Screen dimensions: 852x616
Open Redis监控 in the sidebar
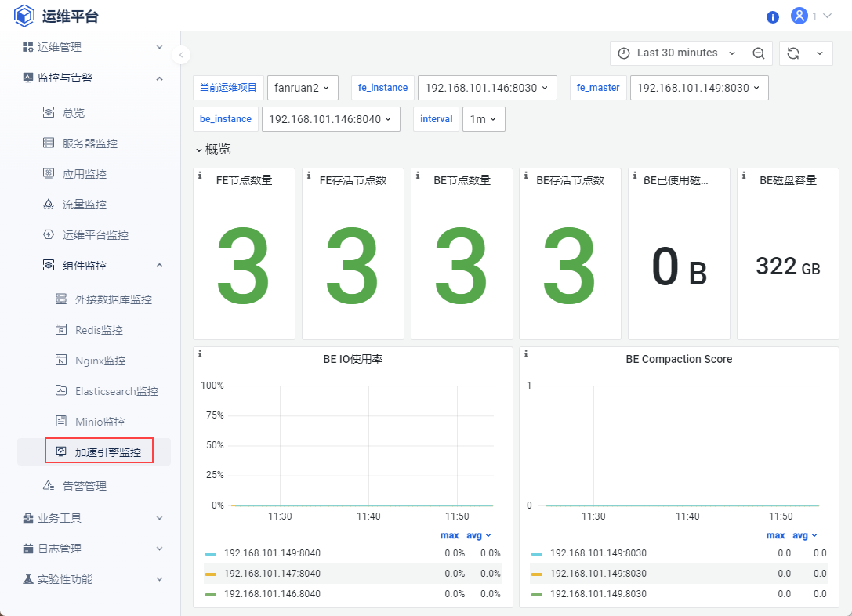tap(99, 330)
